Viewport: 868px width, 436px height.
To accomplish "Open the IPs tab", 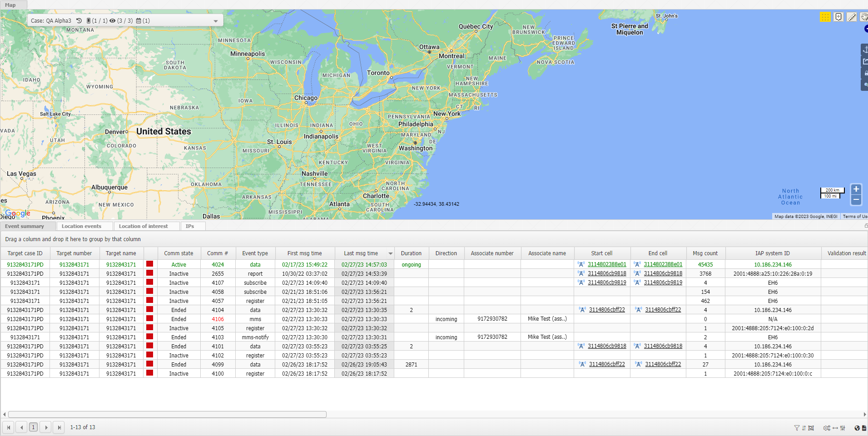I will click(190, 226).
